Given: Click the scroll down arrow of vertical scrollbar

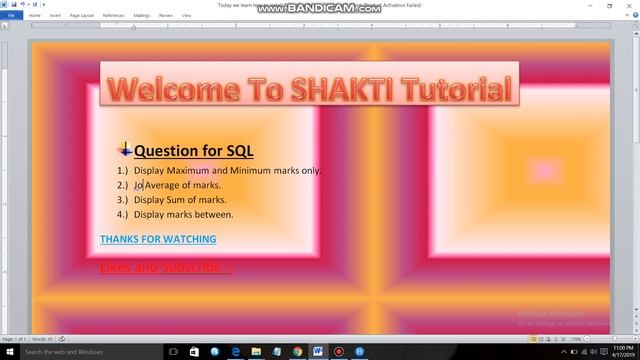Looking at the screenshot, I should (x=636, y=310).
